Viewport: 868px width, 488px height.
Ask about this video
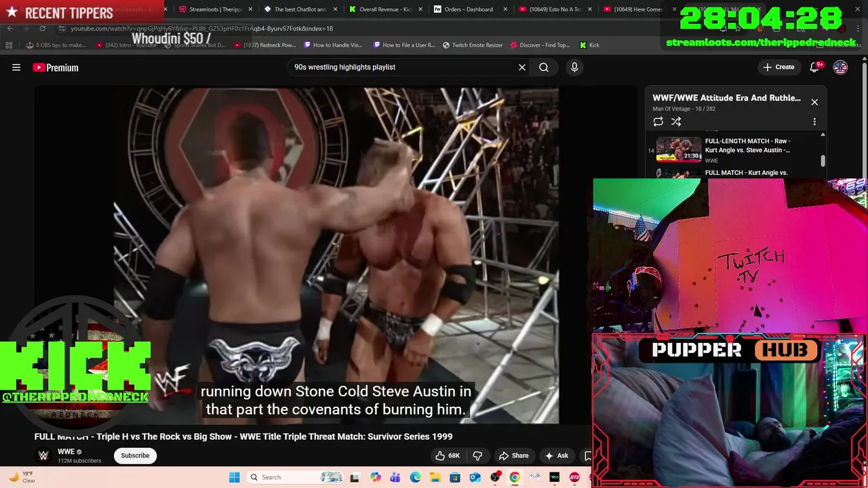pyautogui.click(x=556, y=455)
